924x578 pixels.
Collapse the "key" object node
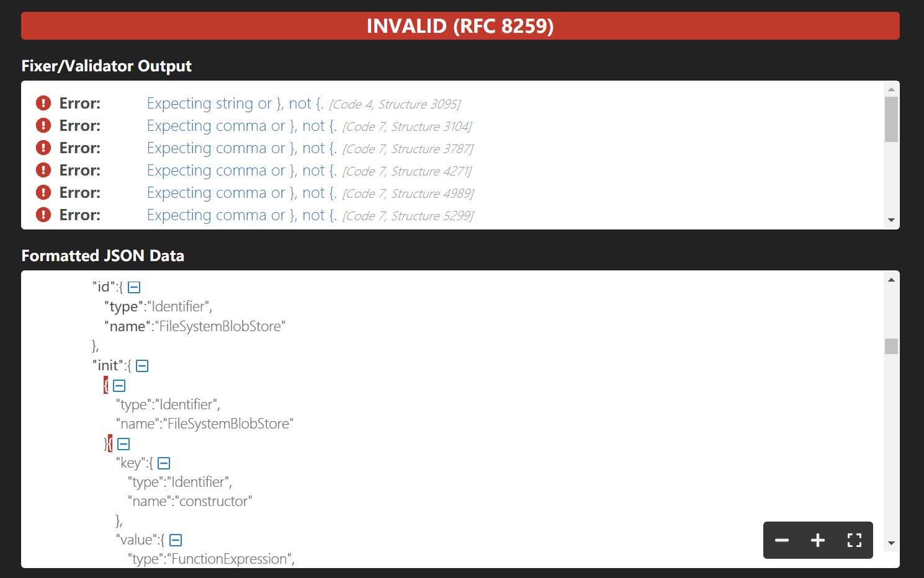[x=163, y=462]
